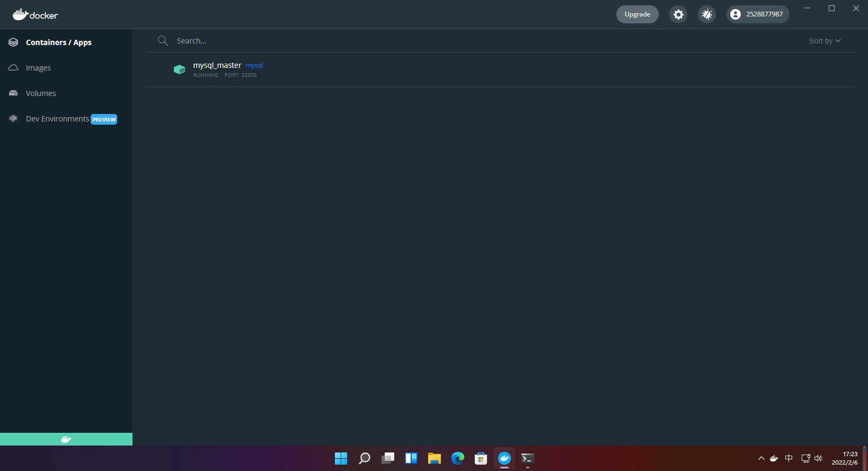Click the PREVIEW badge
Screen dimensions: 868x471
104,119
